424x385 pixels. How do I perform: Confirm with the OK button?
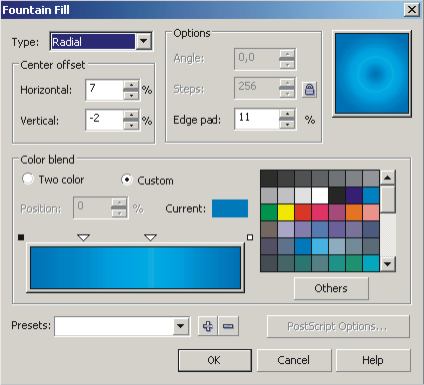click(215, 360)
